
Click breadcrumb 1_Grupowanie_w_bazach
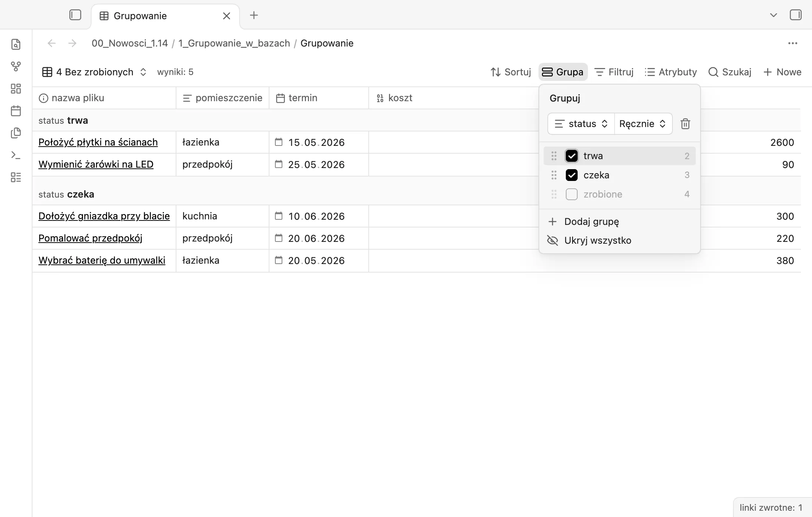(234, 43)
